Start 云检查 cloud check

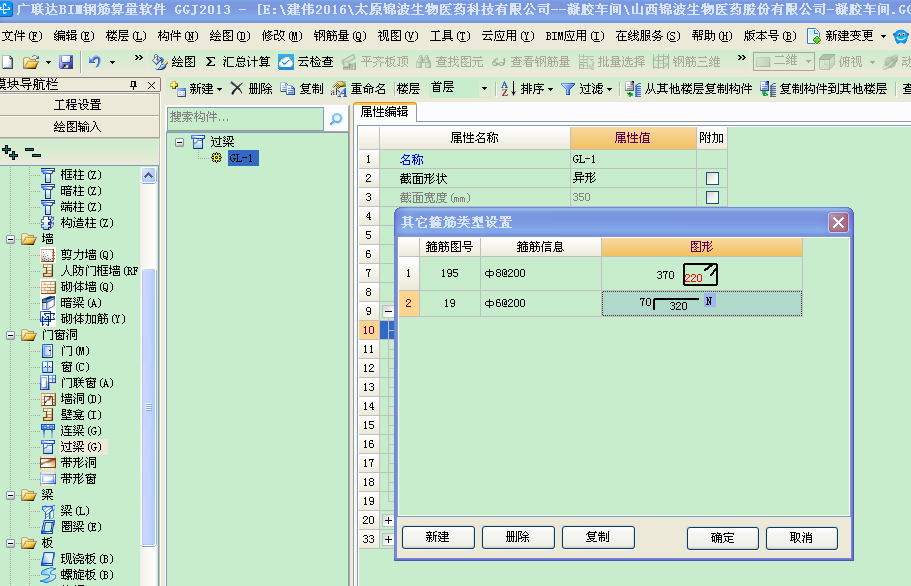pos(306,62)
